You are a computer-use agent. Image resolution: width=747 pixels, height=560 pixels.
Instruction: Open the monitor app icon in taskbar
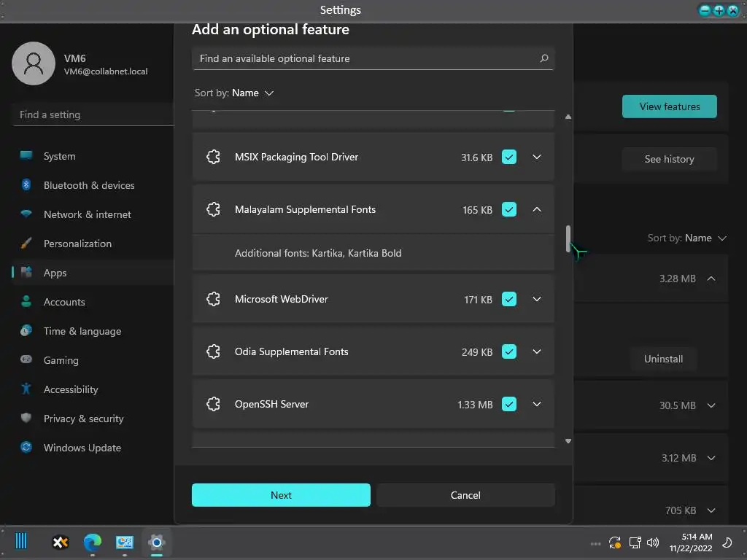click(124, 542)
